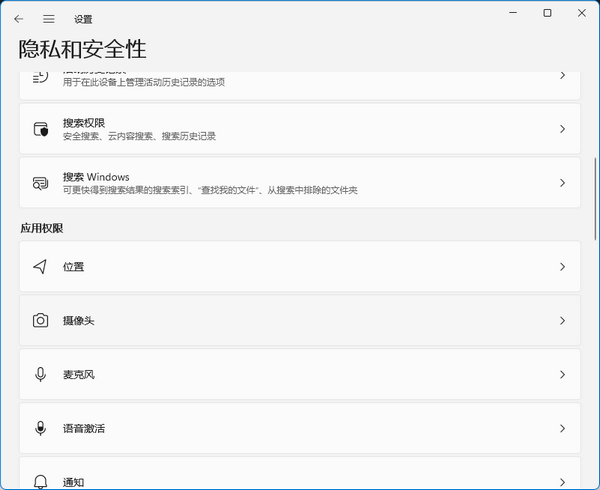Click the 语音激活 voice icon
Screen dimensions: 600x490
click(40, 429)
